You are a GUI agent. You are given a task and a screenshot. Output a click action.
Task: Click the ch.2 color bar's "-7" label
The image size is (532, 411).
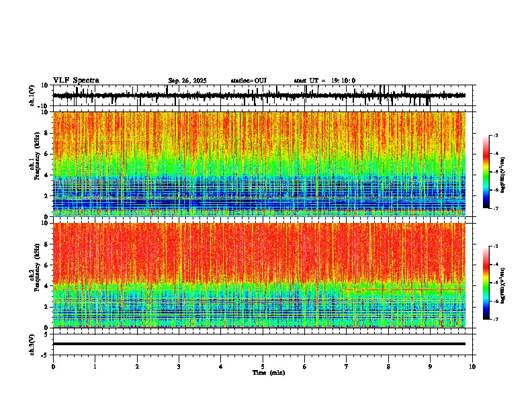point(496,319)
